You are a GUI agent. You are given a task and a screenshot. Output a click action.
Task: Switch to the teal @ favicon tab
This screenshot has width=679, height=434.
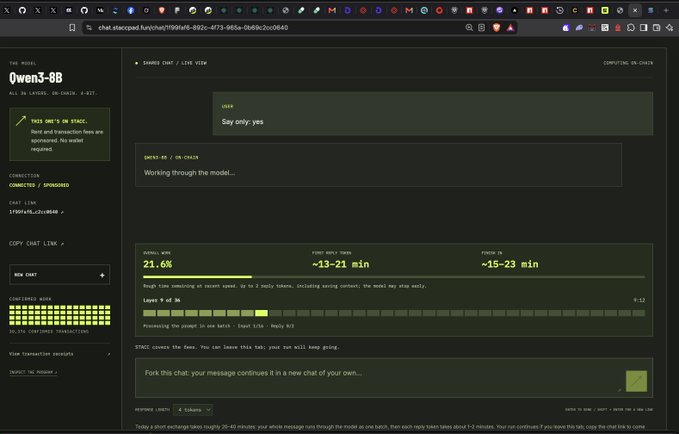(424, 10)
